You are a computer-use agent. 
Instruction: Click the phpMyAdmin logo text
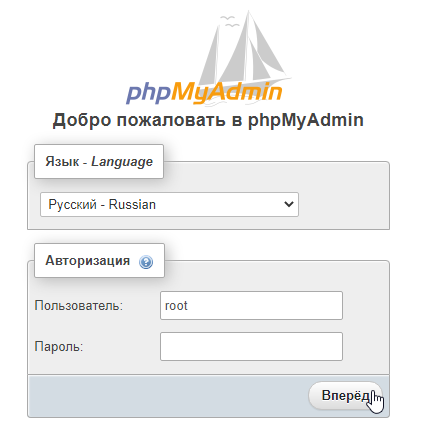(204, 93)
